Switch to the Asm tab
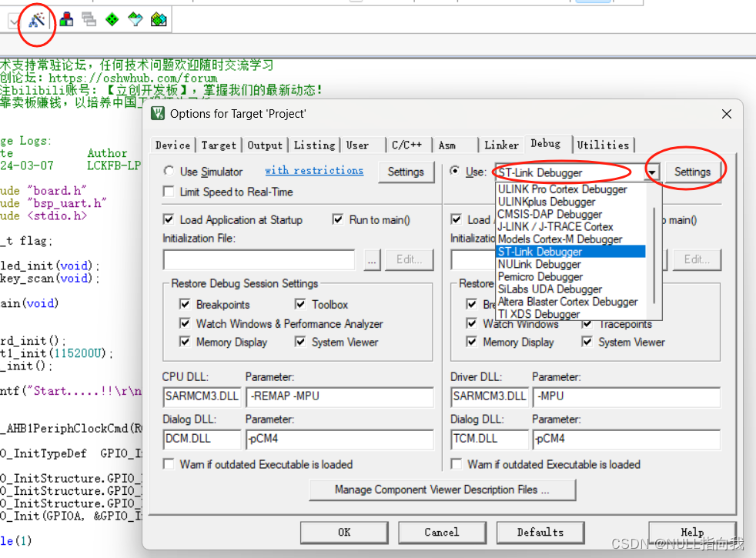This screenshot has height=558, width=756. point(447,145)
